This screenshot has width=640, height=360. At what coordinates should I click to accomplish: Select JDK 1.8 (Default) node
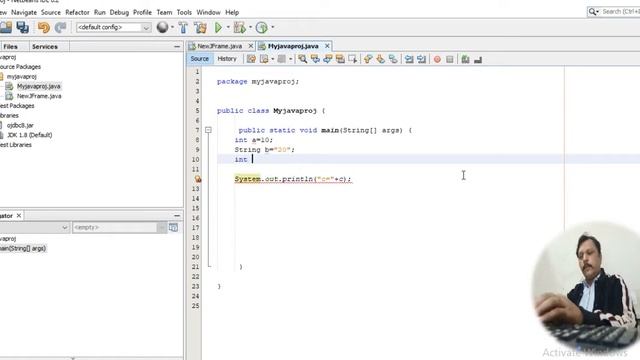click(29, 135)
